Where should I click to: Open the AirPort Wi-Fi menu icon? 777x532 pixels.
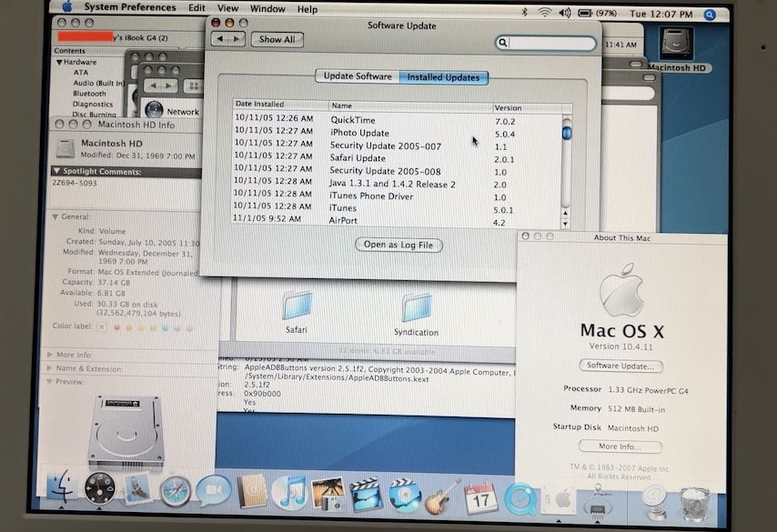coord(545,13)
